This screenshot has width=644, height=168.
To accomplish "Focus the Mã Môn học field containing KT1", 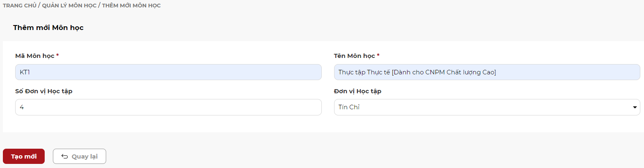I will [168, 72].
